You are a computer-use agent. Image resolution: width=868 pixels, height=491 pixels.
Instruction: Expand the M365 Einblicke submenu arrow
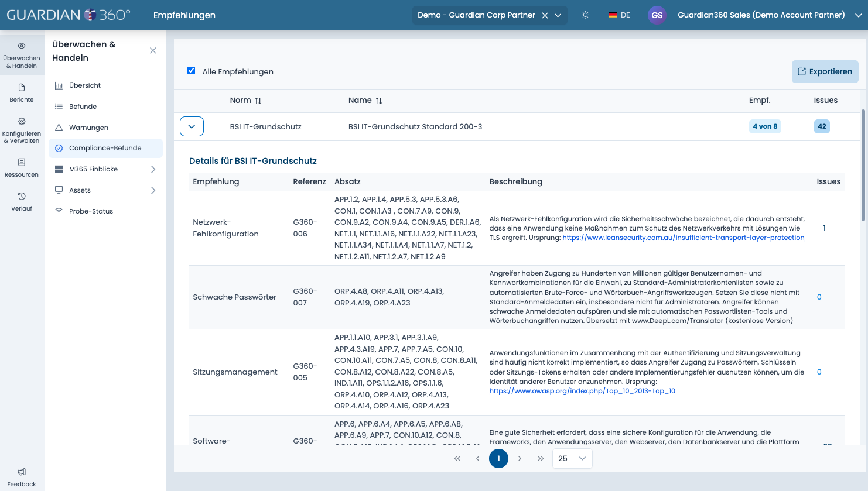(153, 169)
